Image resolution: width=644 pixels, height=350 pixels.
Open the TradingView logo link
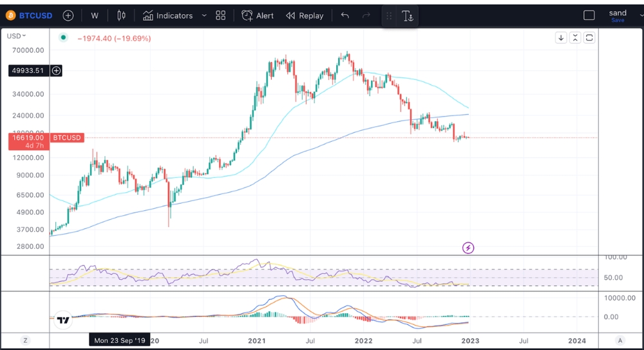click(63, 320)
